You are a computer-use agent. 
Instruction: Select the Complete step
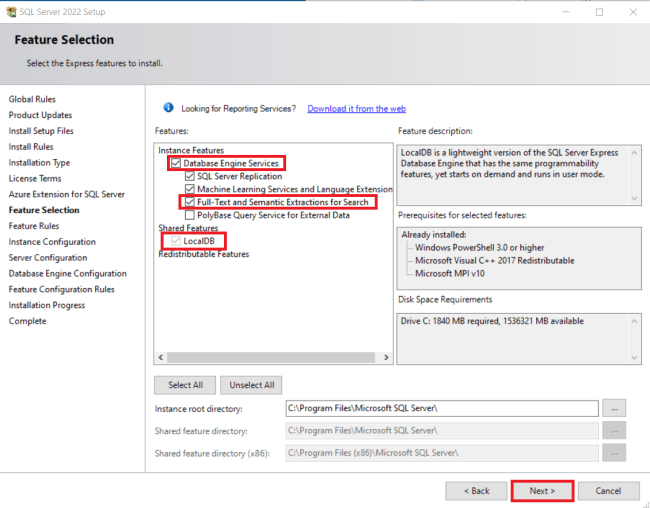tap(27, 321)
